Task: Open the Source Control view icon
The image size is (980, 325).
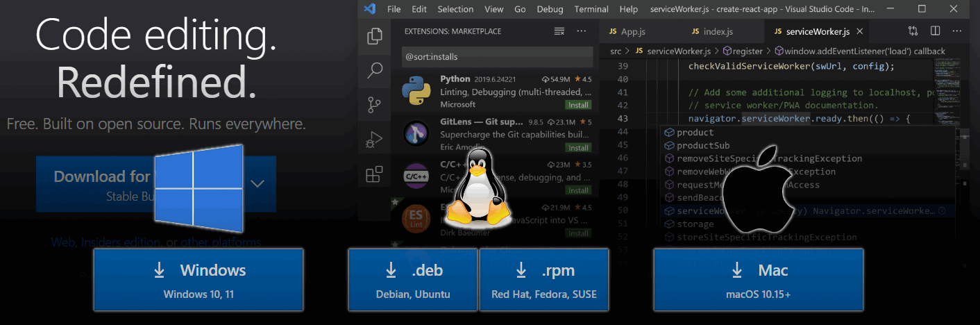Action: click(x=375, y=105)
